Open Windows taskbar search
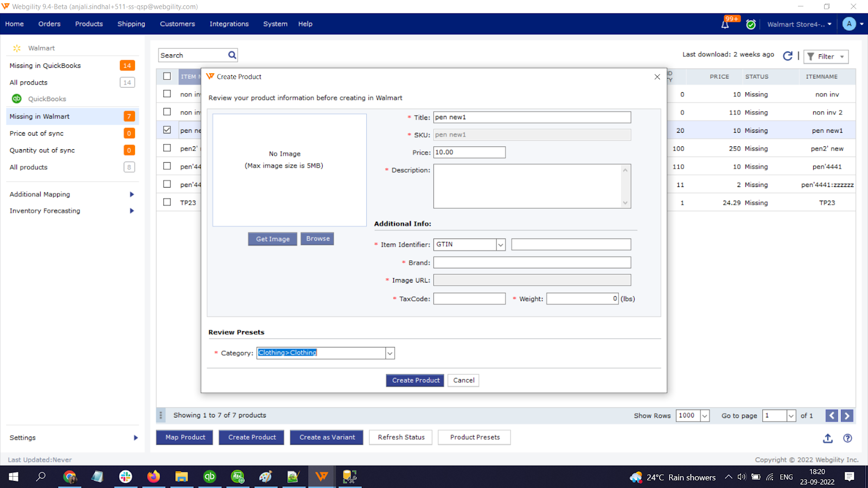 [41, 477]
